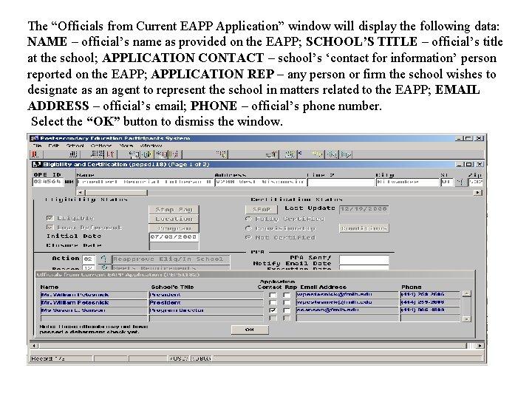
Task: Click the Program button
Action: click(174, 228)
